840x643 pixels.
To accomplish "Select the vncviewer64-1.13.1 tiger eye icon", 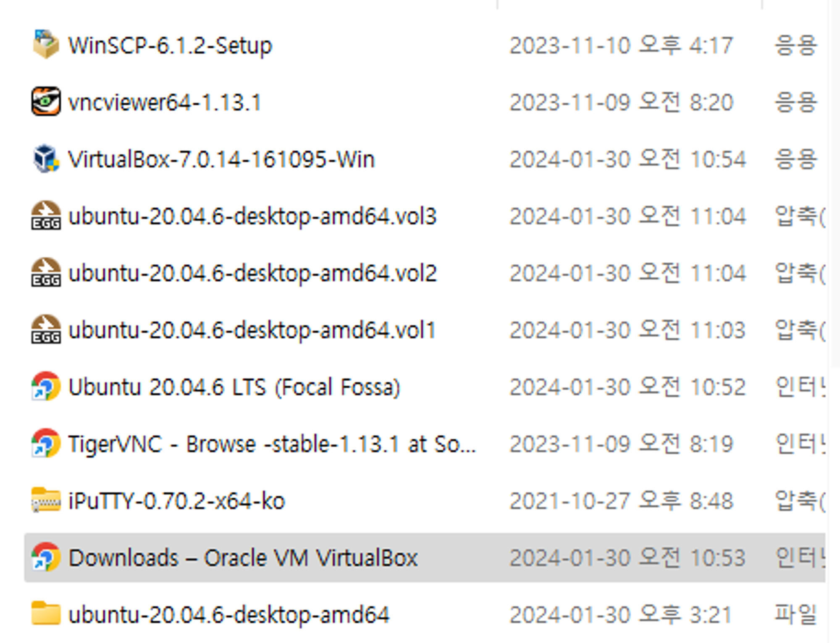I will click(46, 101).
